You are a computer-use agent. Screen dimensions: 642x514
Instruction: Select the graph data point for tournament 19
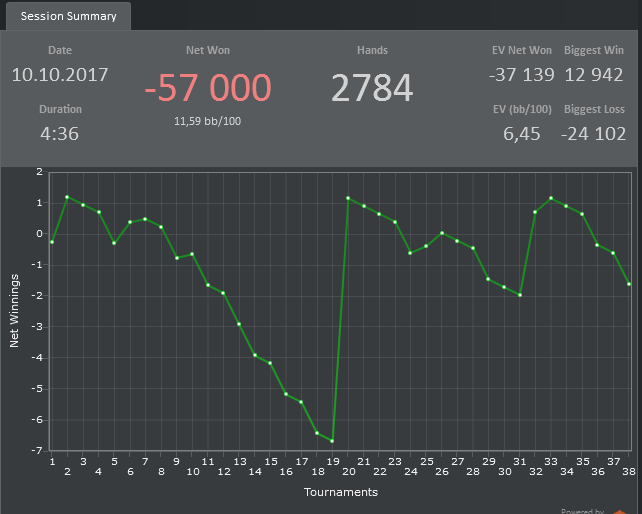[332, 441]
